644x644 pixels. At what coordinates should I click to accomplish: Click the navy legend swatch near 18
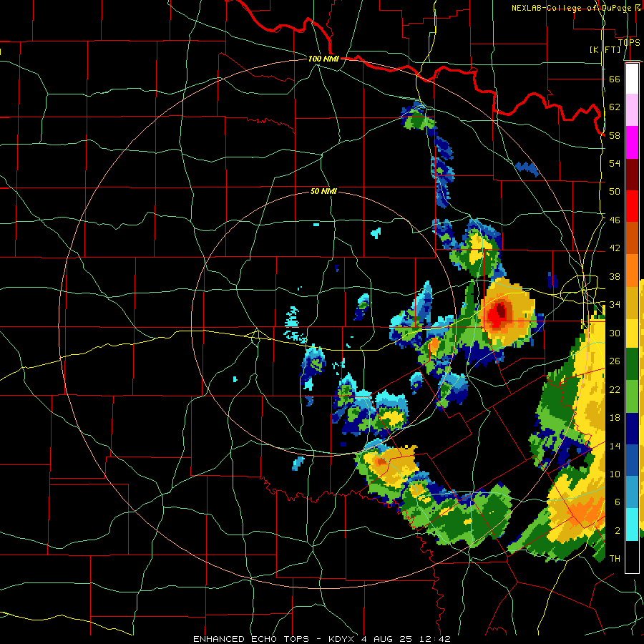click(632, 429)
